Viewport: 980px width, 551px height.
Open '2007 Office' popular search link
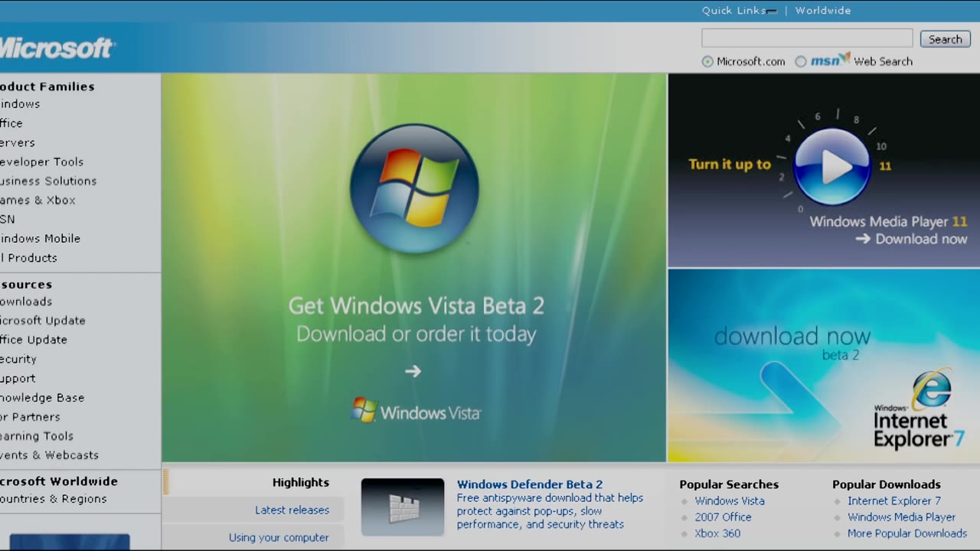[x=724, y=517]
